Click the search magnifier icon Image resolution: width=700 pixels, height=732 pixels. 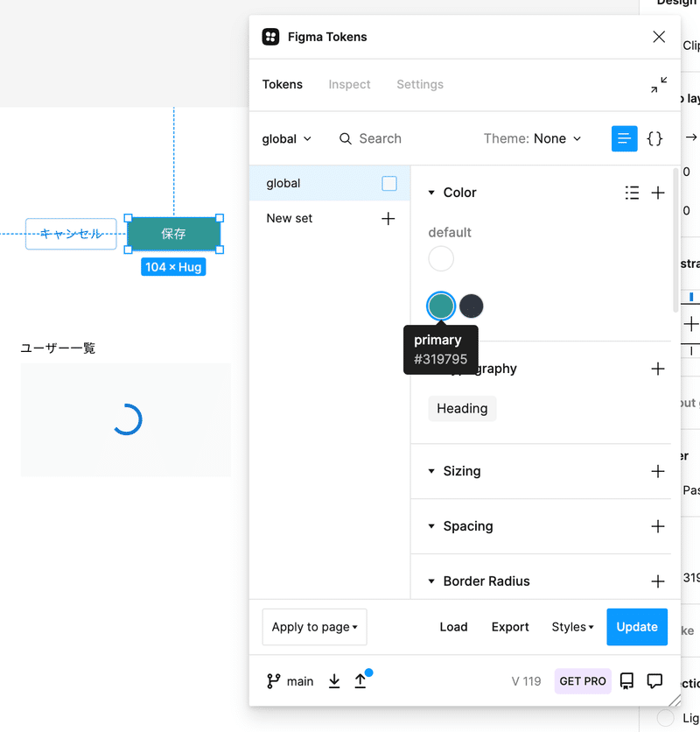(x=346, y=138)
